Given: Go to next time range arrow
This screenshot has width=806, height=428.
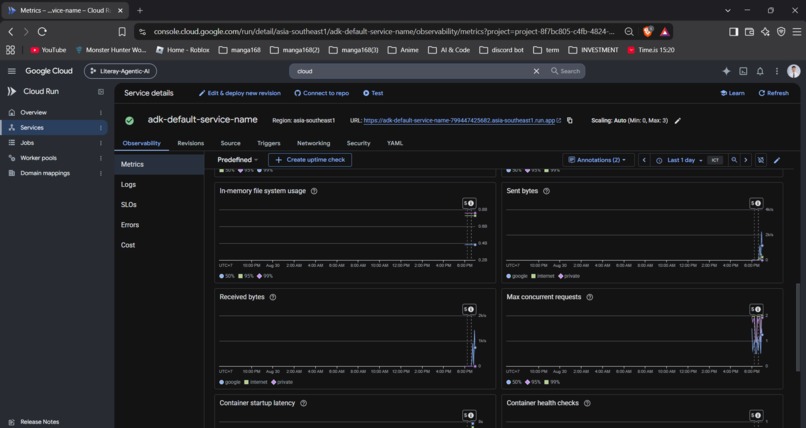Looking at the screenshot, I should (746, 160).
